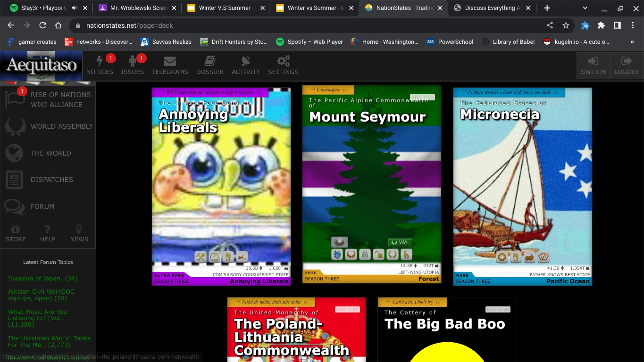Click the Switch nation button
The height and width of the screenshot is (362, 644).
[x=593, y=65]
